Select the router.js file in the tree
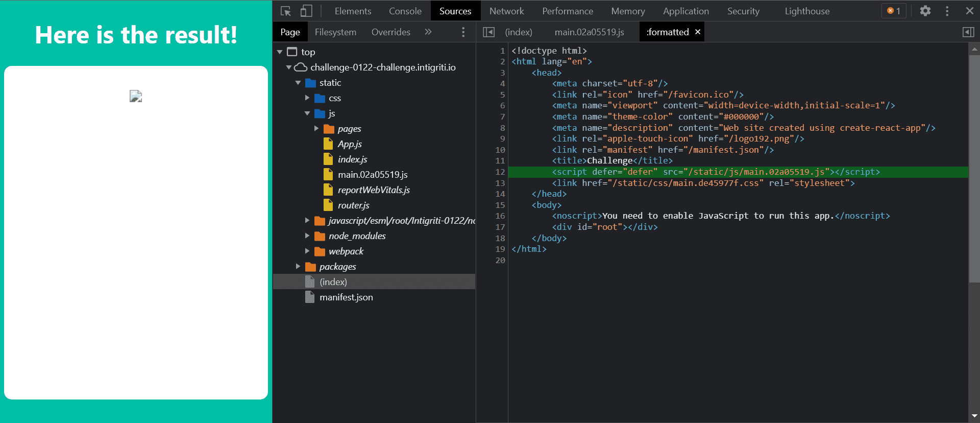 click(353, 205)
